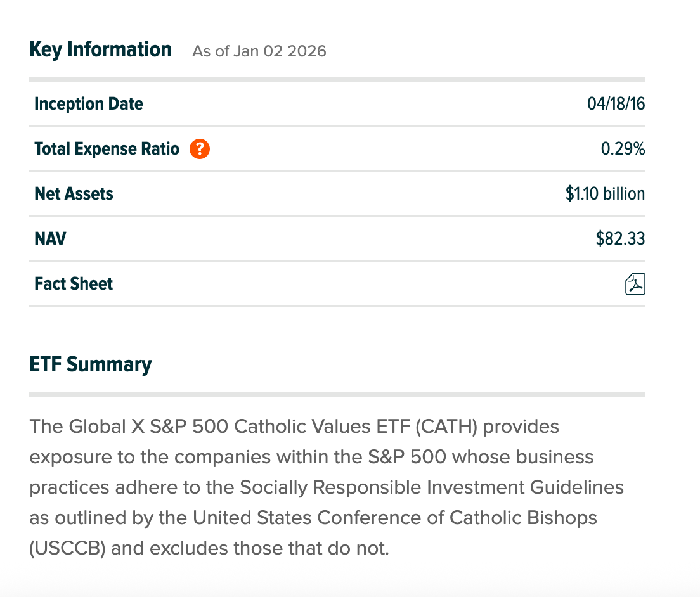Select the 0.29% expense ratio value
The width and height of the screenshot is (700, 597).
(623, 148)
